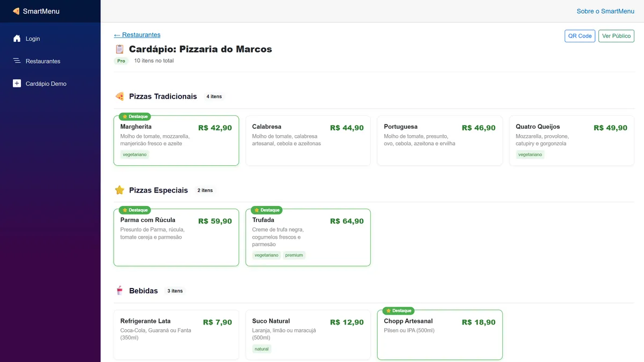Click the R$ 7,90 price

point(217,322)
